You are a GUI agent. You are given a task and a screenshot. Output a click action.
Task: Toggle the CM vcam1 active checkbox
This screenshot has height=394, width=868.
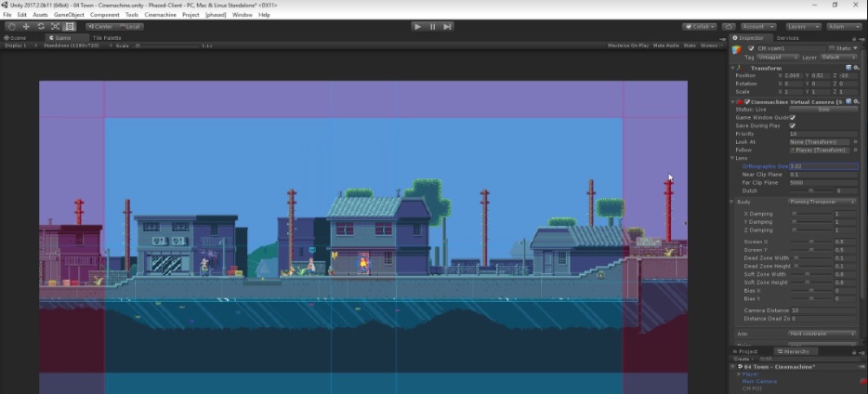(751, 48)
